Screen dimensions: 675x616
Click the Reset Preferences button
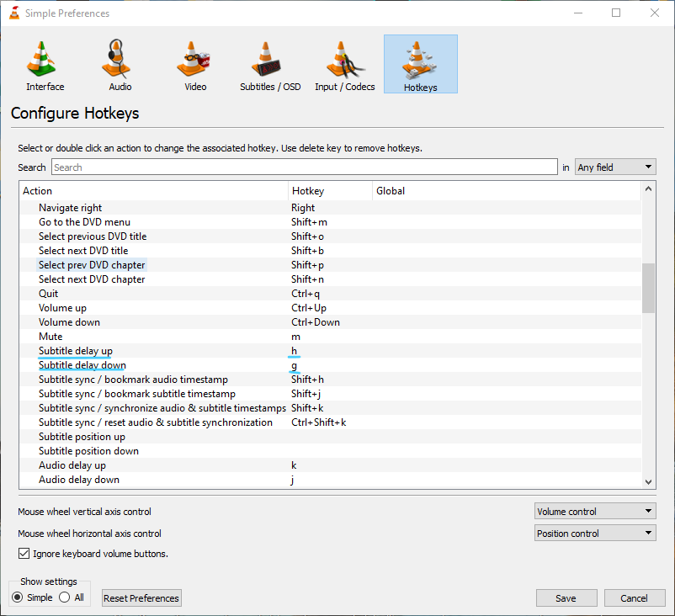141,598
